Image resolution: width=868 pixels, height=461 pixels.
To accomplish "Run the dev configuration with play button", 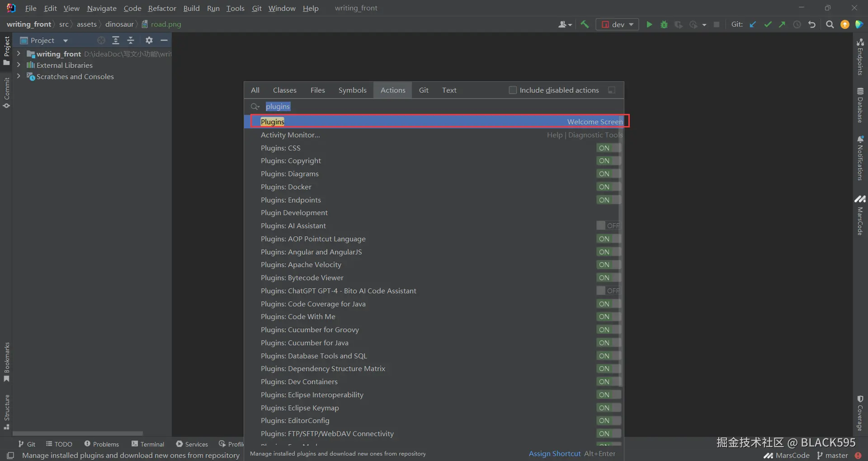I will 649,24.
